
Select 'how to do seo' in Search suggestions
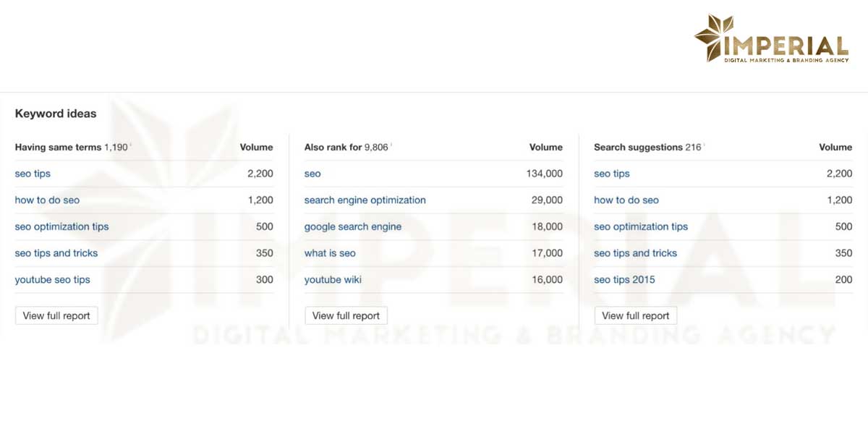pos(626,200)
